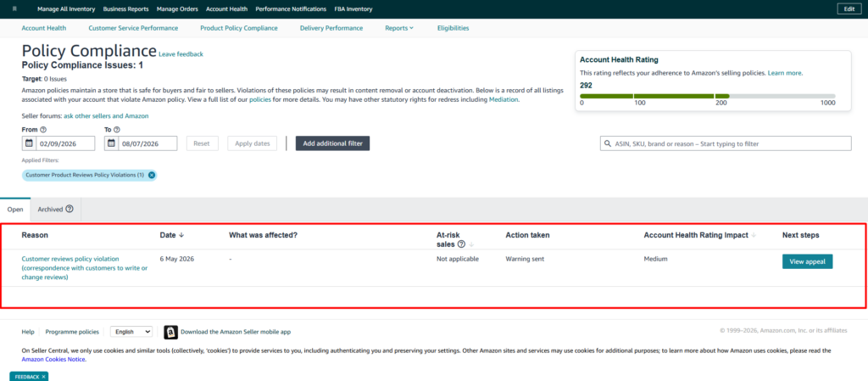868x381 pixels.
Task: Sort by Date column arrow
Action: [181, 235]
